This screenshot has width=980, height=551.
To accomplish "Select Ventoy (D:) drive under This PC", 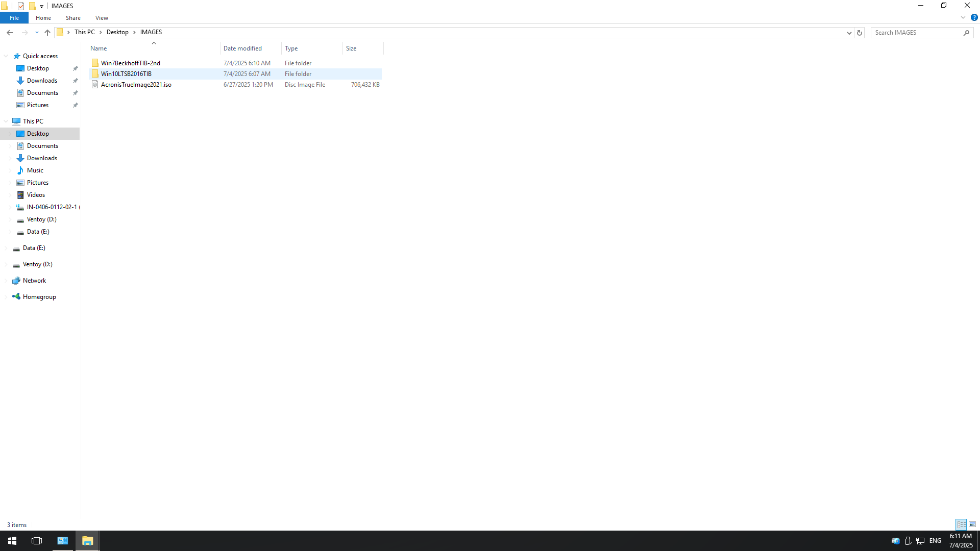I will point(42,219).
